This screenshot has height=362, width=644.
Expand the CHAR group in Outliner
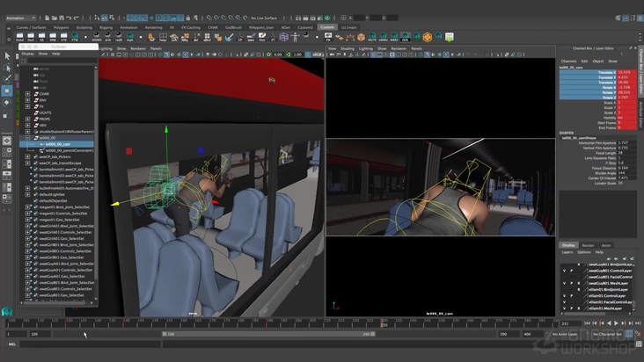[28, 93]
